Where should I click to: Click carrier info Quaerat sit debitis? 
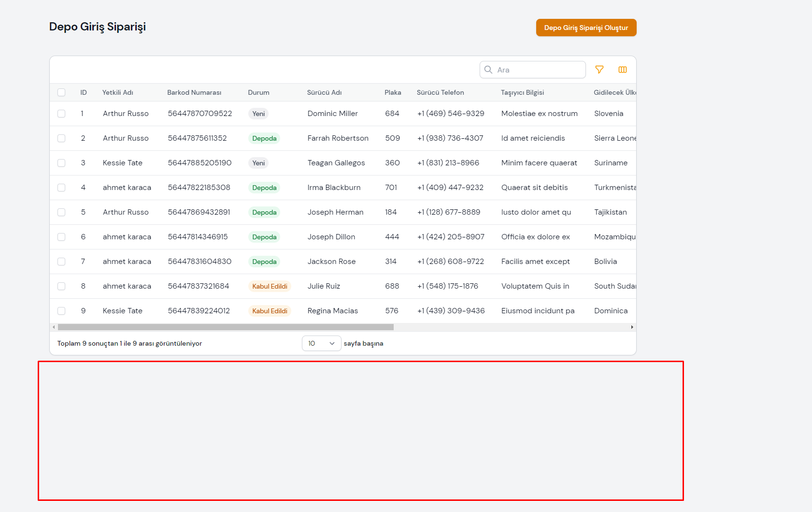(x=535, y=188)
